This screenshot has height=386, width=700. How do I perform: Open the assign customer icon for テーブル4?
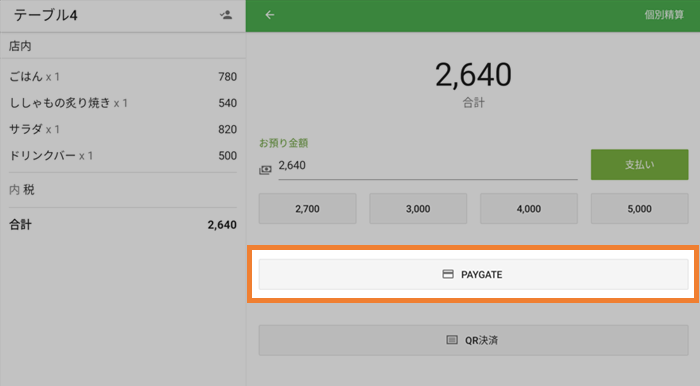(226, 15)
